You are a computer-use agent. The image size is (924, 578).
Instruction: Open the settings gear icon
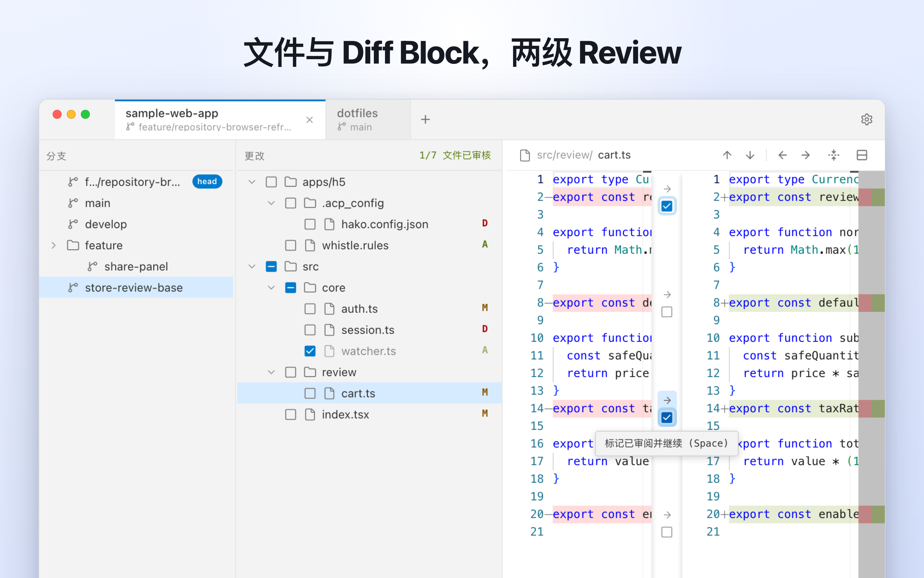866,120
